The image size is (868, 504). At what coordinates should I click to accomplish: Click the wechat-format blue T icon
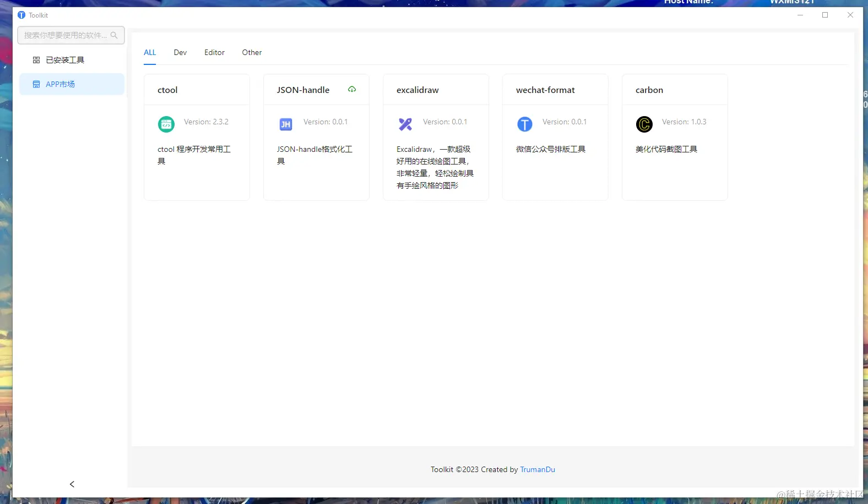pyautogui.click(x=525, y=124)
